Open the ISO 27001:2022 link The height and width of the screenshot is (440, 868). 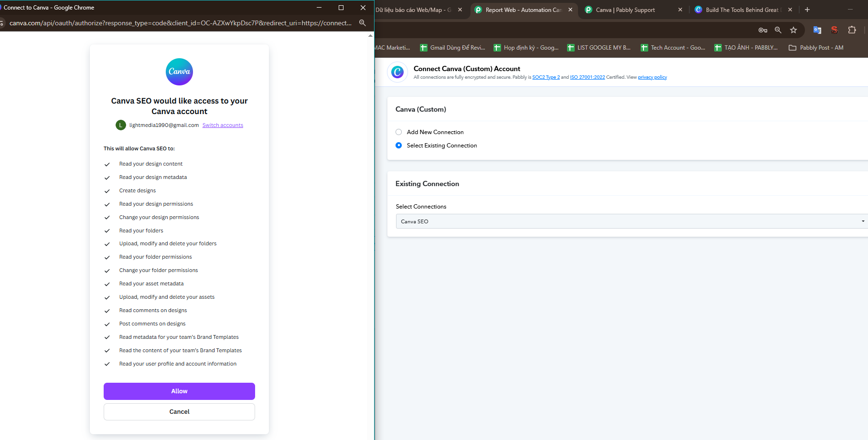(588, 77)
